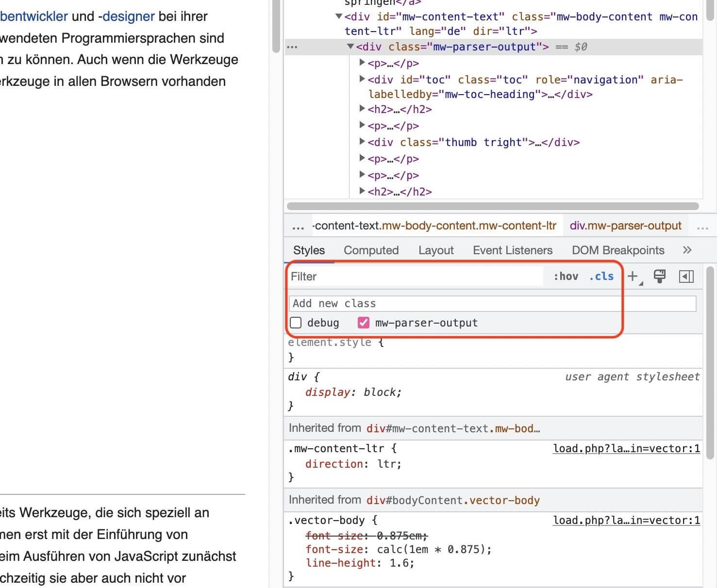
Task: Toggle the computed styles sidebar icon
Action: coord(686,277)
